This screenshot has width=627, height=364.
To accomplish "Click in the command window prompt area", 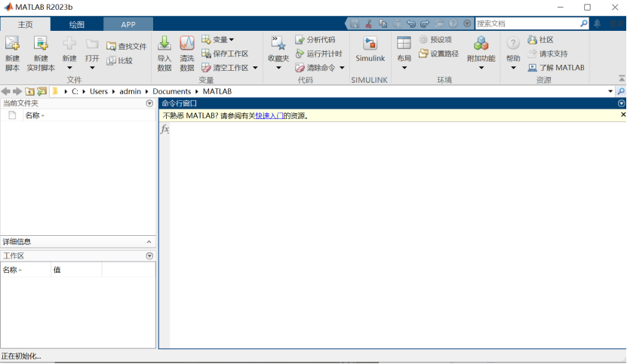I will (x=398, y=236).
